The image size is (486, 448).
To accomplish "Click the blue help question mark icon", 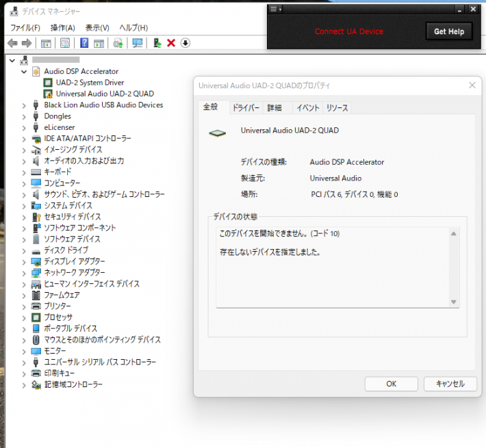I will 84,43.
